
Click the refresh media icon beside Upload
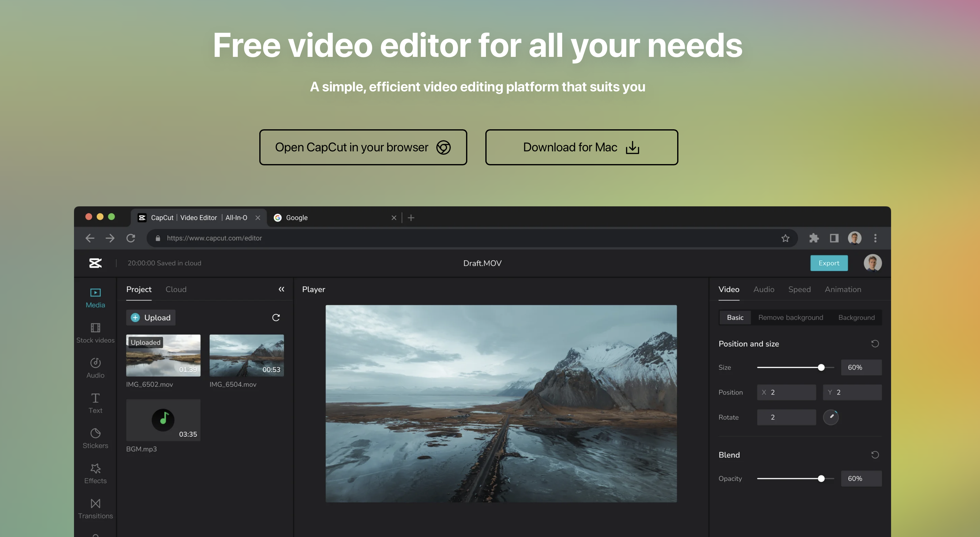(x=276, y=318)
